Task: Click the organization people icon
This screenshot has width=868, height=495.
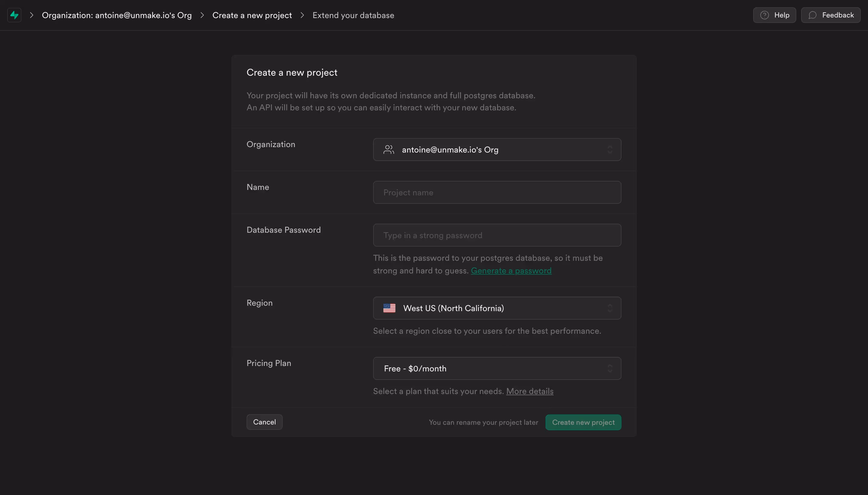Action: pyautogui.click(x=388, y=150)
